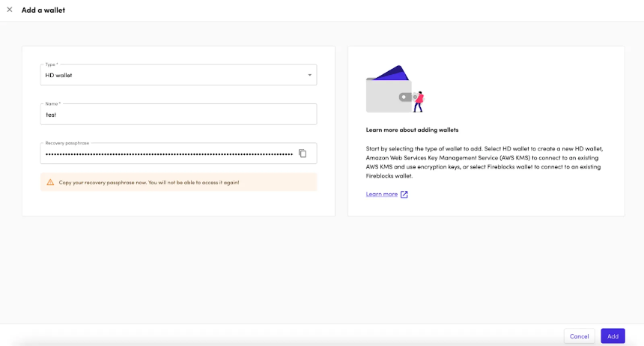The width and height of the screenshot is (644, 346).
Task: Confirm with the Add button
Action: click(613, 336)
